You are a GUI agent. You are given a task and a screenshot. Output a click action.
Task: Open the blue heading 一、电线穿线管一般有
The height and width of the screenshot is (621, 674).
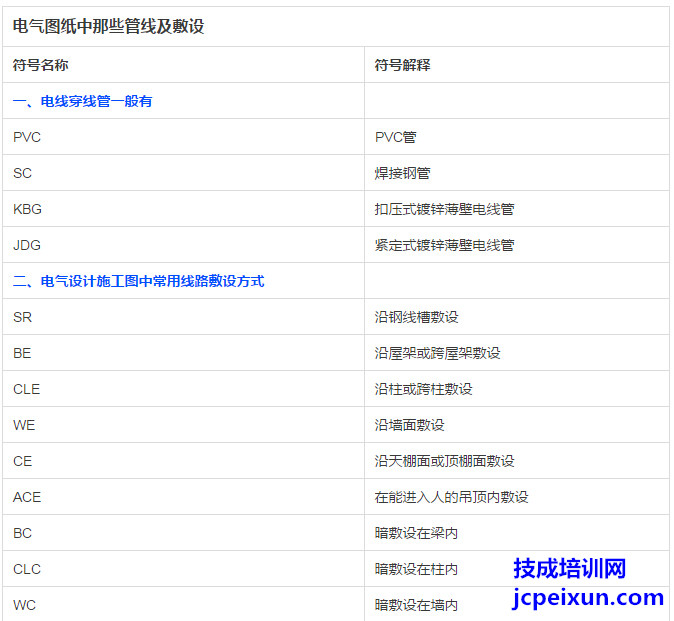tap(82, 101)
